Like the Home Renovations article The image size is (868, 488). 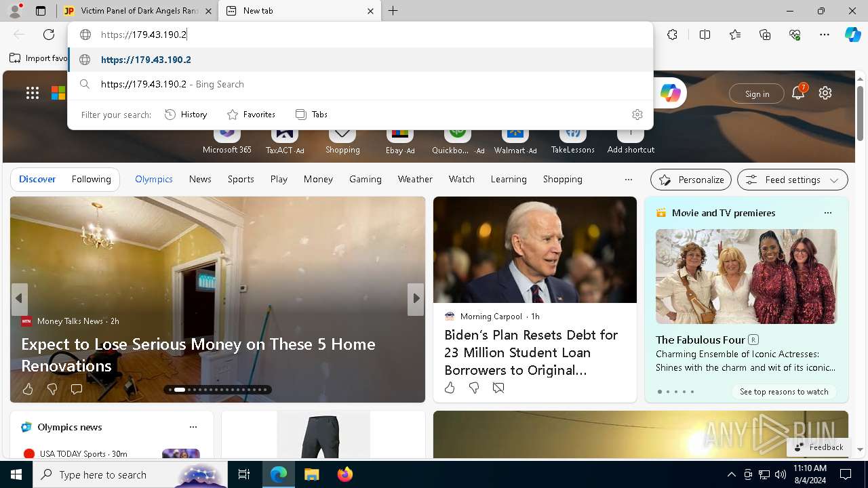tap(28, 389)
